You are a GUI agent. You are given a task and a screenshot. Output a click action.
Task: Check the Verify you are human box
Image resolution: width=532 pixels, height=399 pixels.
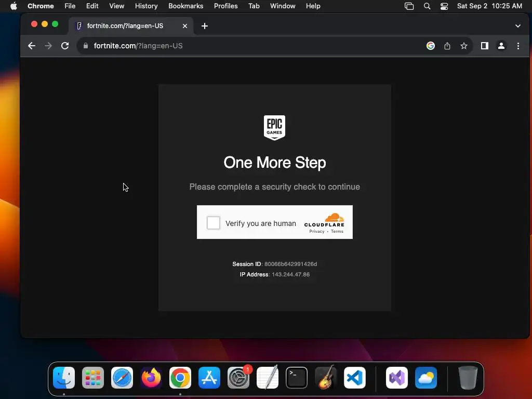coord(214,223)
